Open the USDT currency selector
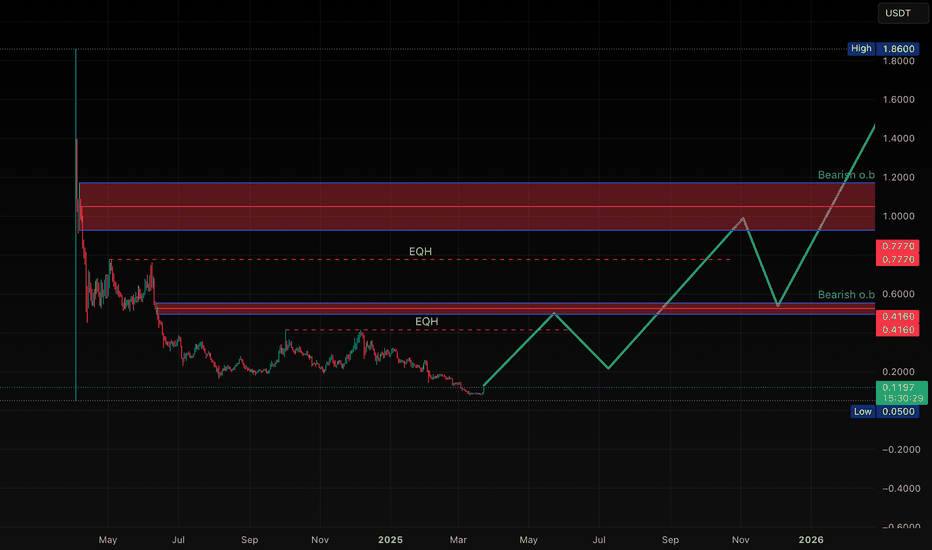932x550 pixels. tap(902, 13)
